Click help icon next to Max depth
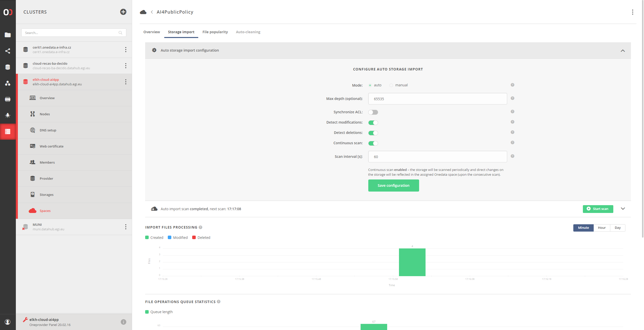This screenshot has width=644, height=330. (x=512, y=98)
